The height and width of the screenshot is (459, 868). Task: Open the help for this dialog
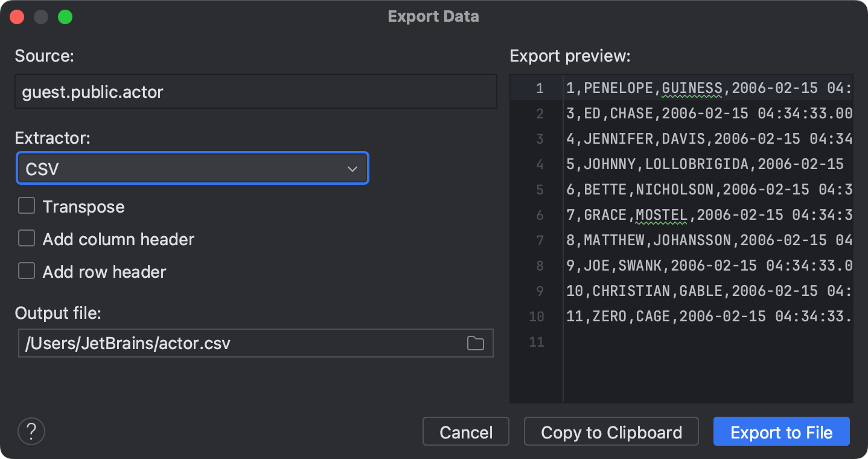(30, 431)
